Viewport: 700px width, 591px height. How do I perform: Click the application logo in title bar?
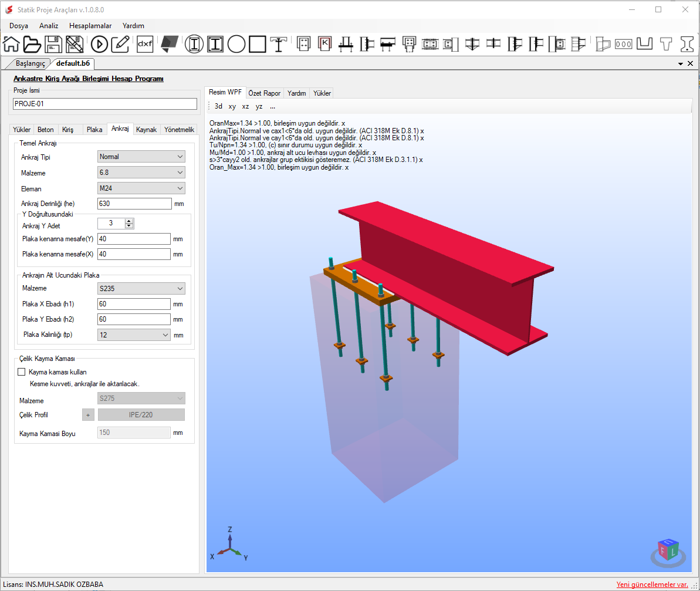9,9
